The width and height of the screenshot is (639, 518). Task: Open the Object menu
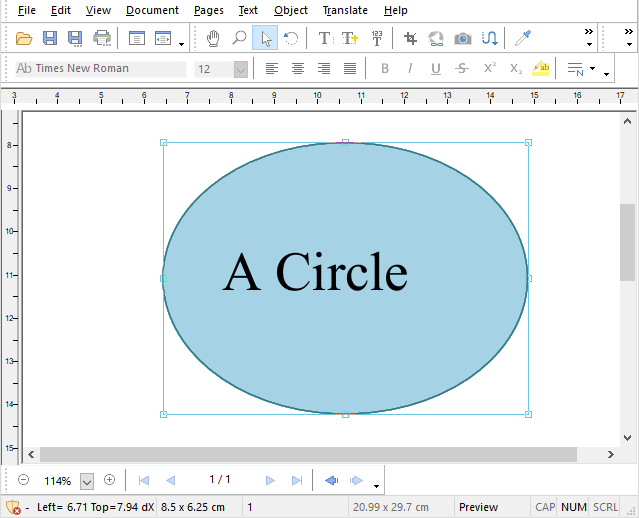coord(291,10)
